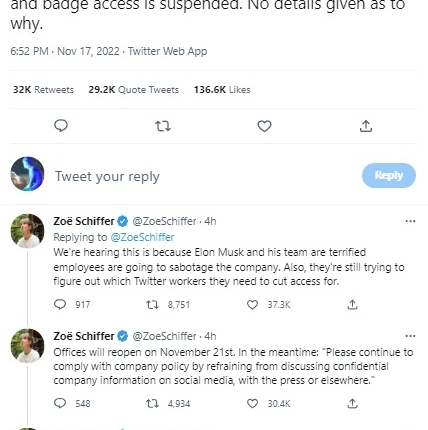Image resolution: width=428 pixels, height=430 pixels.
Task: Click the reply icon on main tweet
Action: click(x=61, y=126)
